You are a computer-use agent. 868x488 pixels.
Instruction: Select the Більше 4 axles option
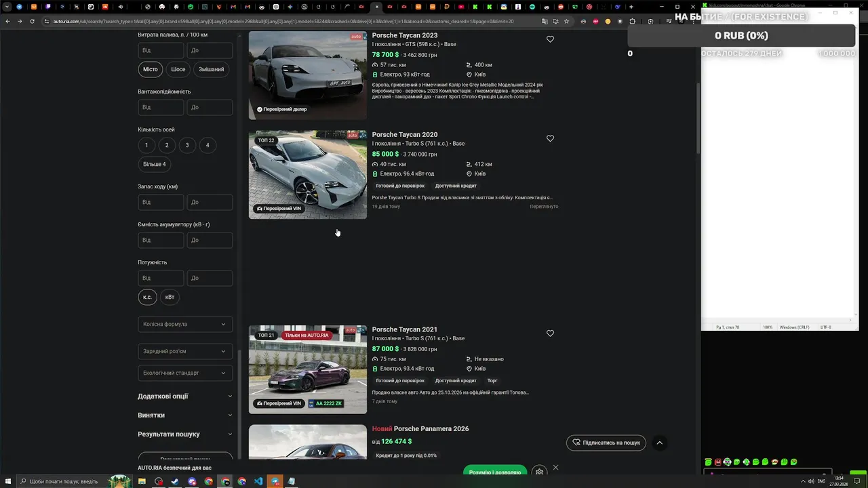click(x=155, y=164)
